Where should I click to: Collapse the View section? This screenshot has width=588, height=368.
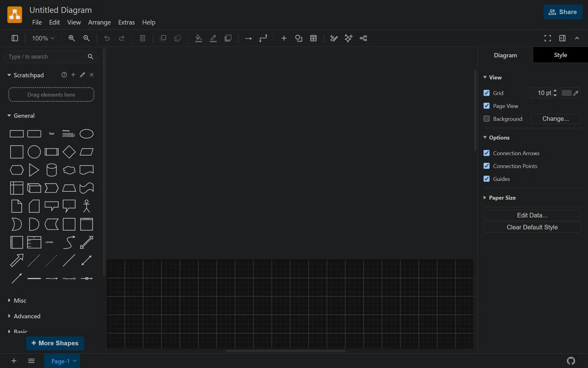pyautogui.click(x=485, y=77)
